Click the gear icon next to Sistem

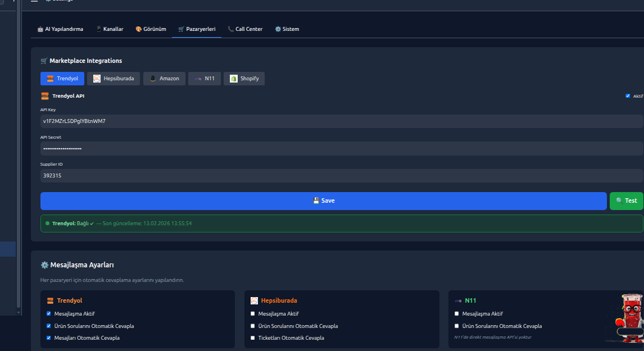coord(277,29)
